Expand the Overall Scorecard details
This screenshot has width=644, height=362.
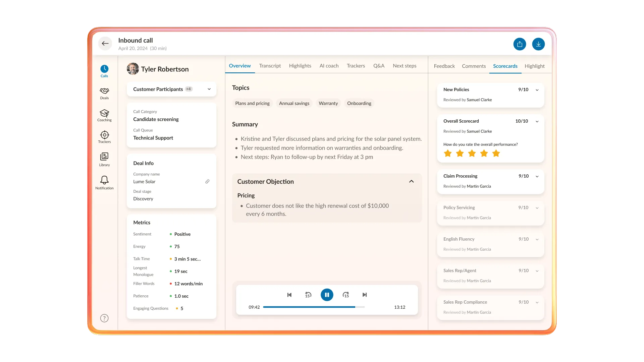537,121
